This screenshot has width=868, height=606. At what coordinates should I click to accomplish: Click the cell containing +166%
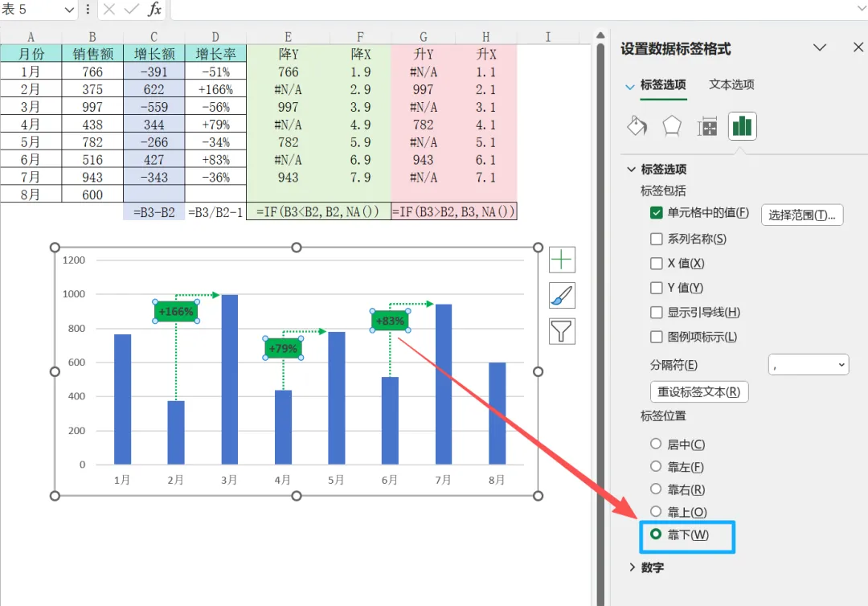coord(215,89)
